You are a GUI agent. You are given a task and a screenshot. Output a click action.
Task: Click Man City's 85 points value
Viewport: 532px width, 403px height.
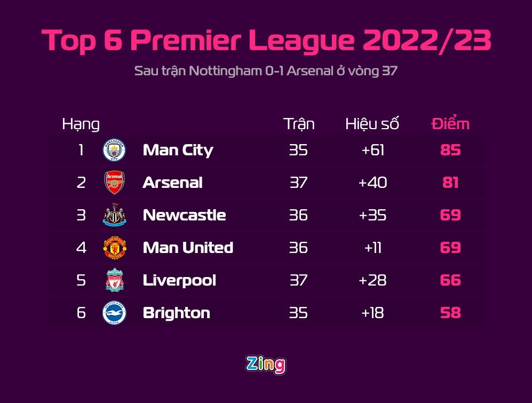tap(450, 151)
